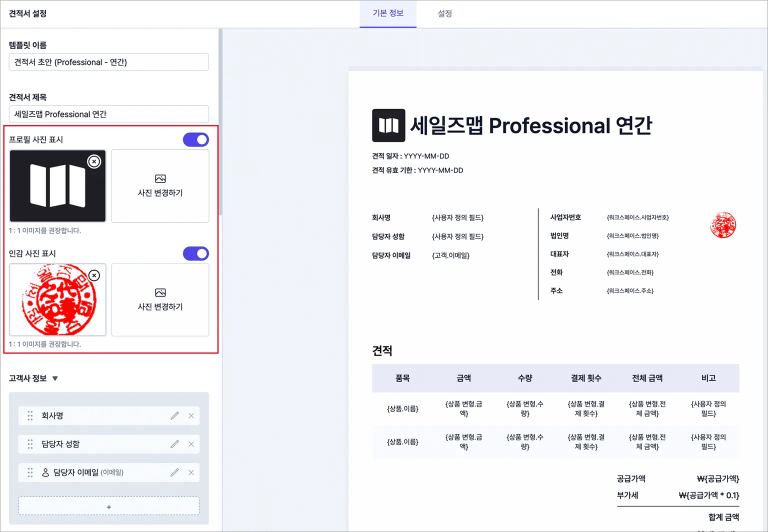Switch to the 기본 정보 tab
Image resolution: width=768 pixels, height=532 pixels.
tap(388, 13)
